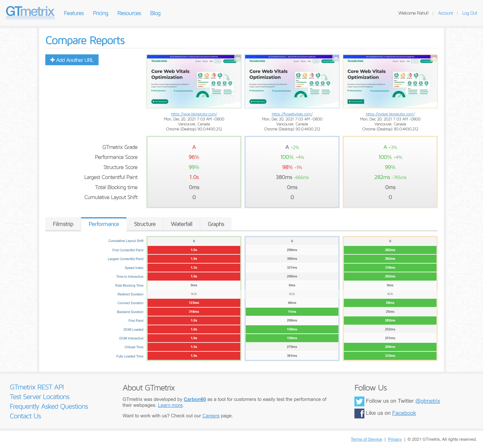Click the Redirect Duration metric label
The width and height of the screenshot is (483, 448).
pyautogui.click(x=130, y=294)
